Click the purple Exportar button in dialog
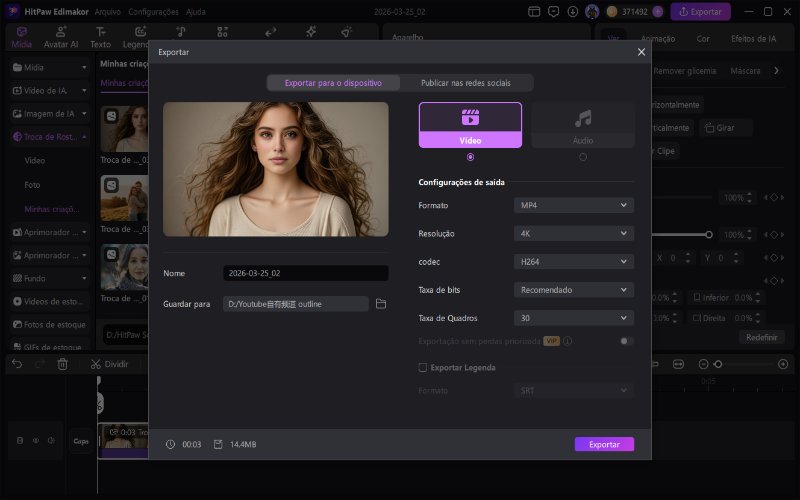The height and width of the screenshot is (500, 800). click(x=604, y=444)
